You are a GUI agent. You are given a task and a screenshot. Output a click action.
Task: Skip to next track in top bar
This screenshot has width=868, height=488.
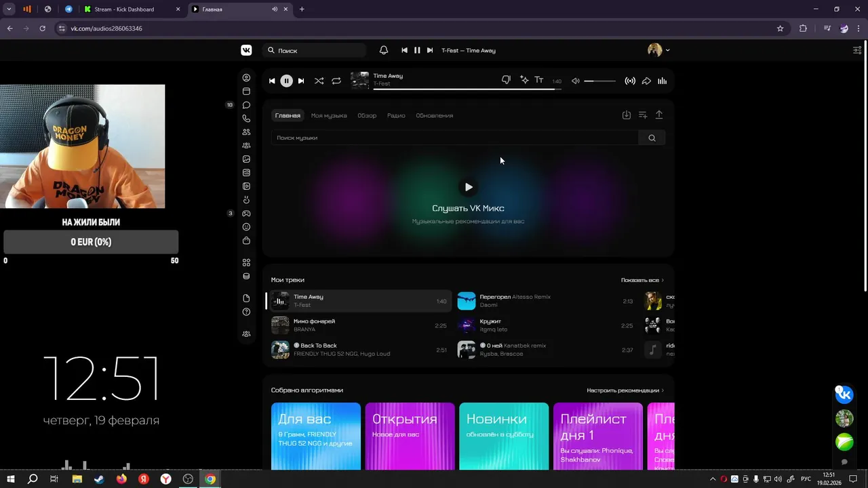(430, 50)
